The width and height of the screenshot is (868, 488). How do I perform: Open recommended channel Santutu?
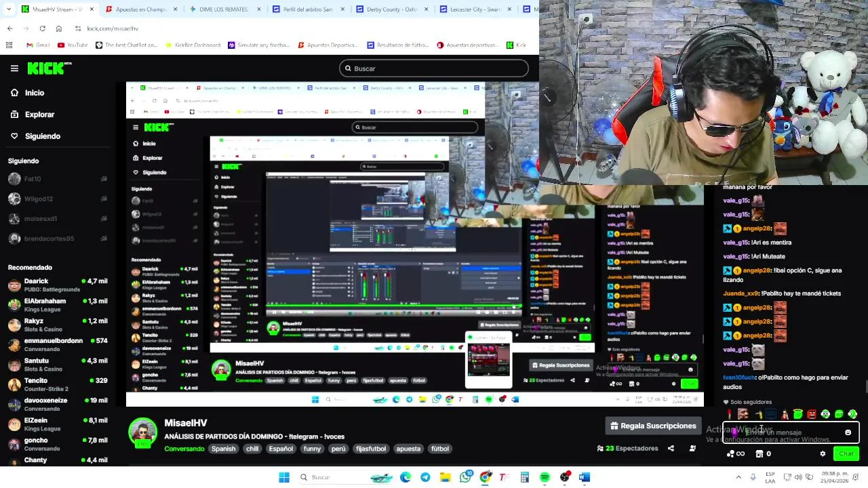tap(58, 365)
